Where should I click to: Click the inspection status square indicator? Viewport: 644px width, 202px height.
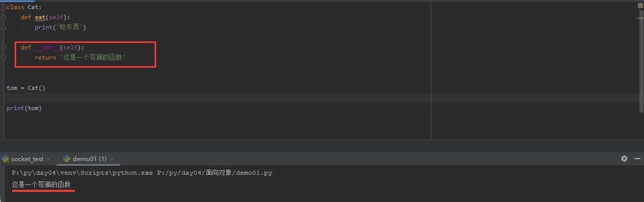click(x=640, y=6)
